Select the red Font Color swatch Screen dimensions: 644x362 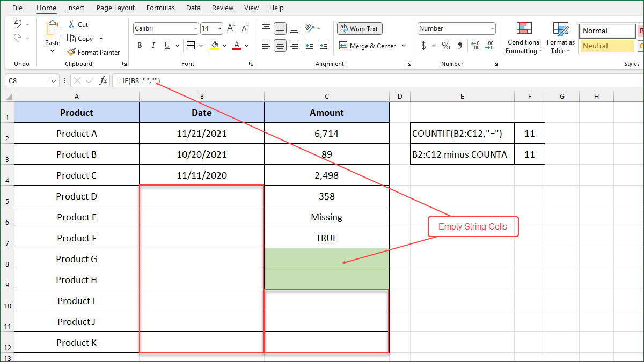point(236,46)
